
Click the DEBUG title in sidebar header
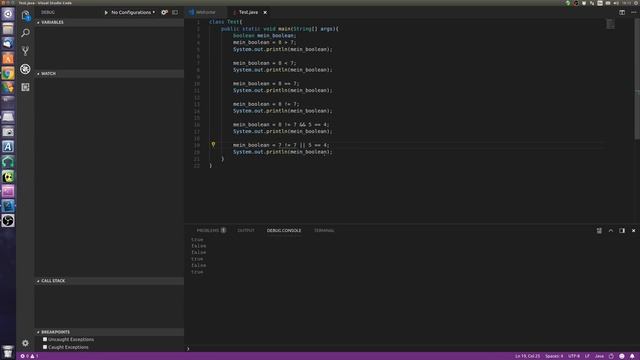[48, 12]
